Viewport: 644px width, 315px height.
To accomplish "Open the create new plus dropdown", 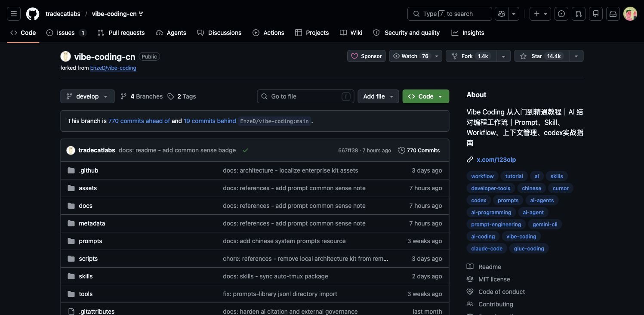I will [540, 14].
